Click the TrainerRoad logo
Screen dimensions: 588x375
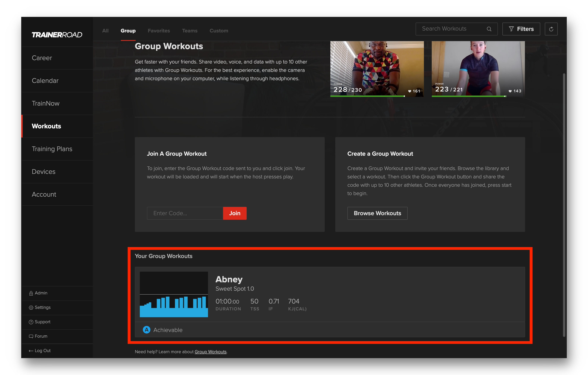tap(57, 35)
